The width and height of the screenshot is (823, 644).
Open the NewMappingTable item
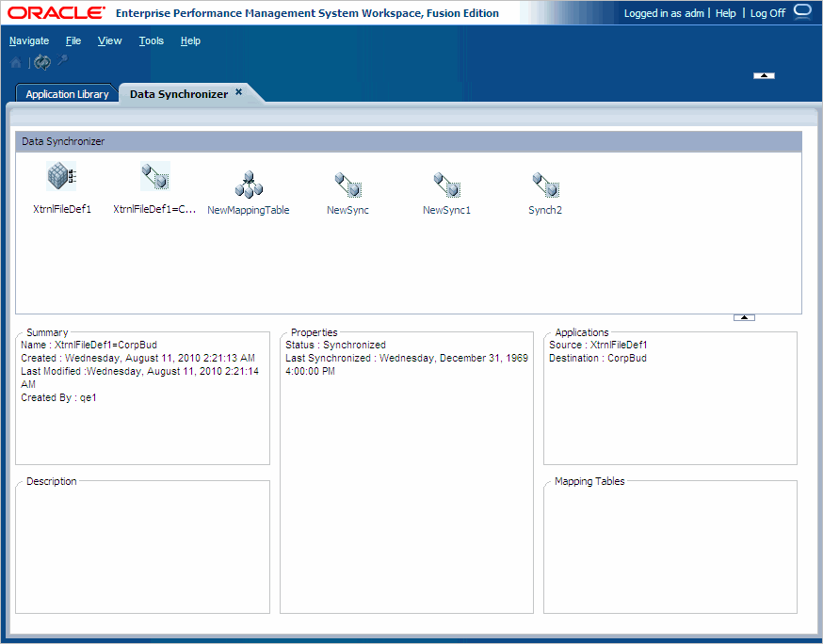click(x=248, y=183)
